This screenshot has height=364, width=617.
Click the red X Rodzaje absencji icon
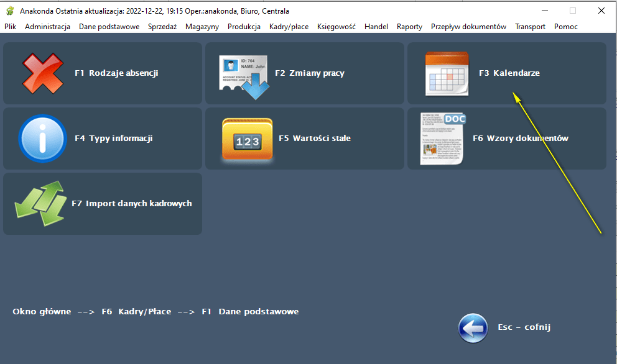(42, 73)
